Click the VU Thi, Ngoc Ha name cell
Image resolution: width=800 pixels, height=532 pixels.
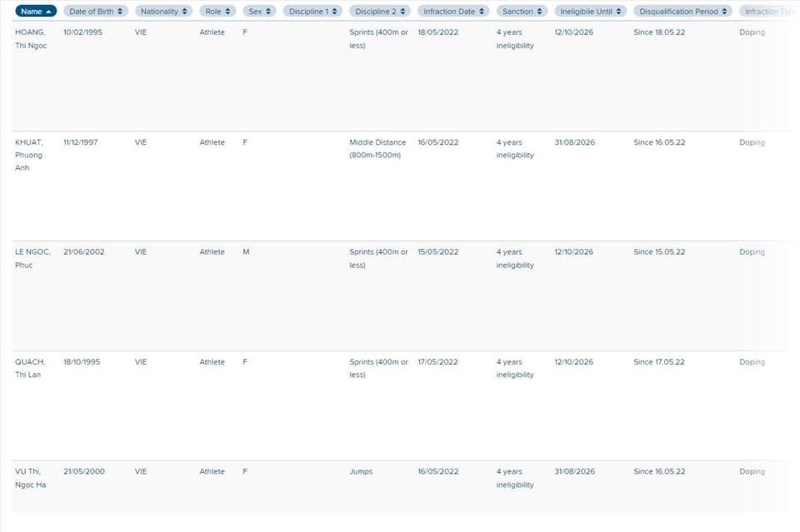tap(31, 478)
